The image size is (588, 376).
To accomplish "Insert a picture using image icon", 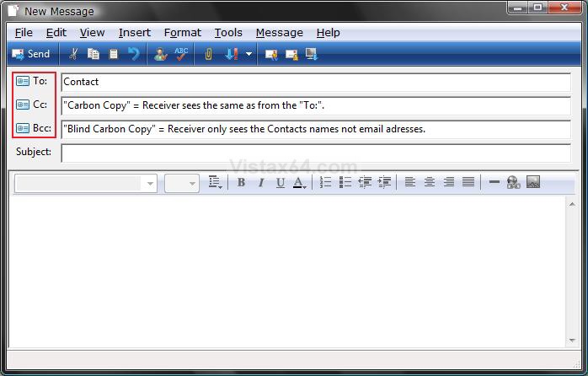I will point(532,182).
